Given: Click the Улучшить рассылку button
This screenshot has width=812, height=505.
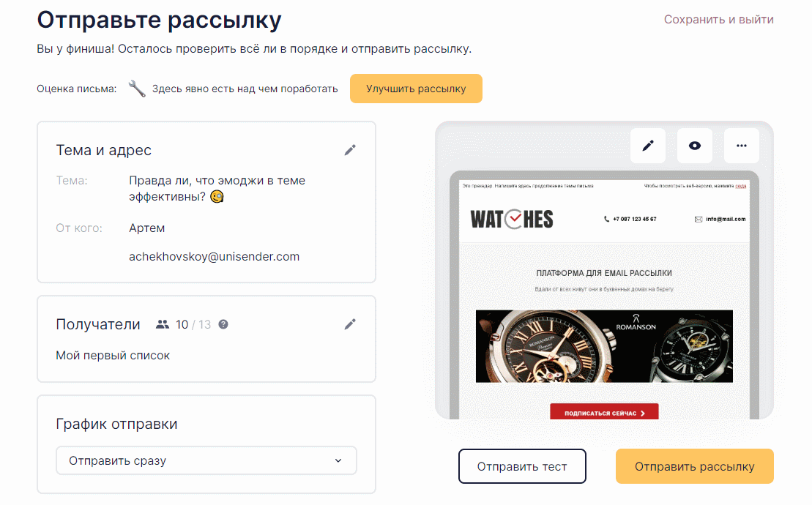Looking at the screenshot, I should click(416, 89).
